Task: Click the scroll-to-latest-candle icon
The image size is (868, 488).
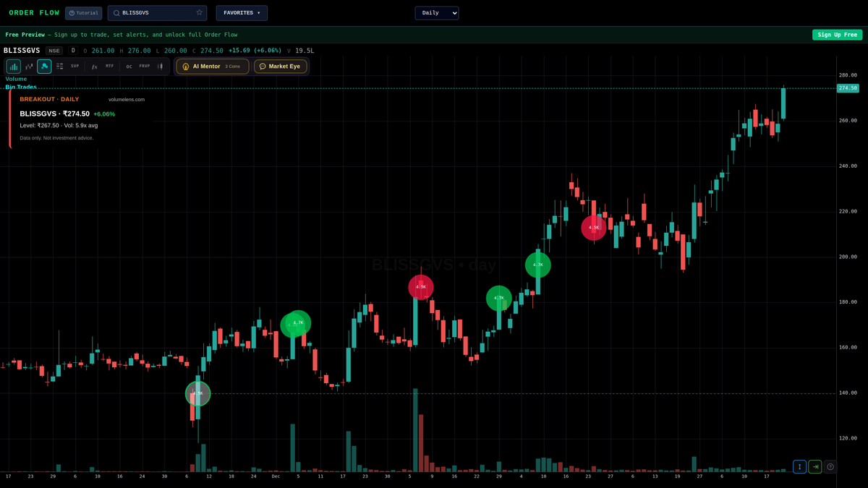Action: click(814, 466)
